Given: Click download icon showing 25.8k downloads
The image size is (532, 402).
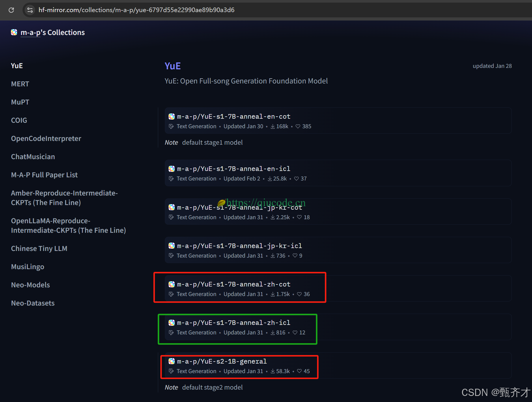Looking at the screenshot, I should [270, 179].
